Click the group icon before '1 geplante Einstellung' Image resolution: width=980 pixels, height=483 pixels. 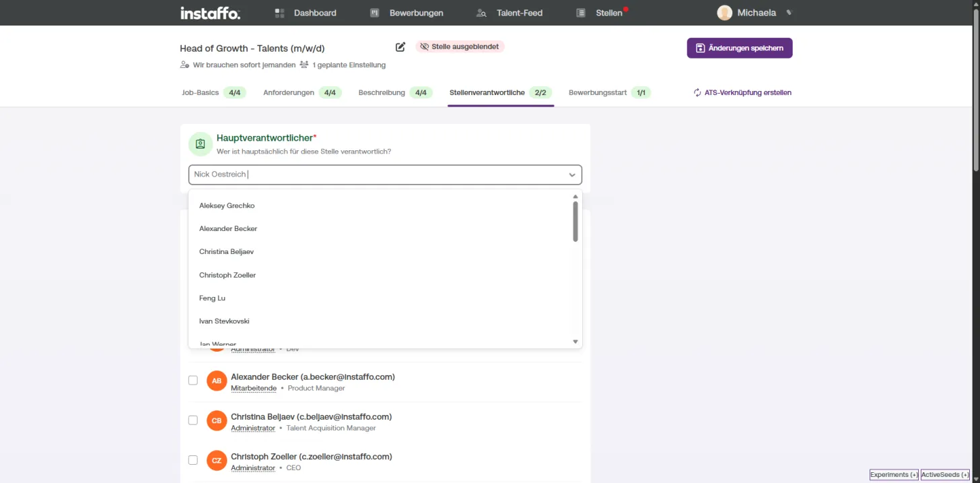tap(304, 65)
